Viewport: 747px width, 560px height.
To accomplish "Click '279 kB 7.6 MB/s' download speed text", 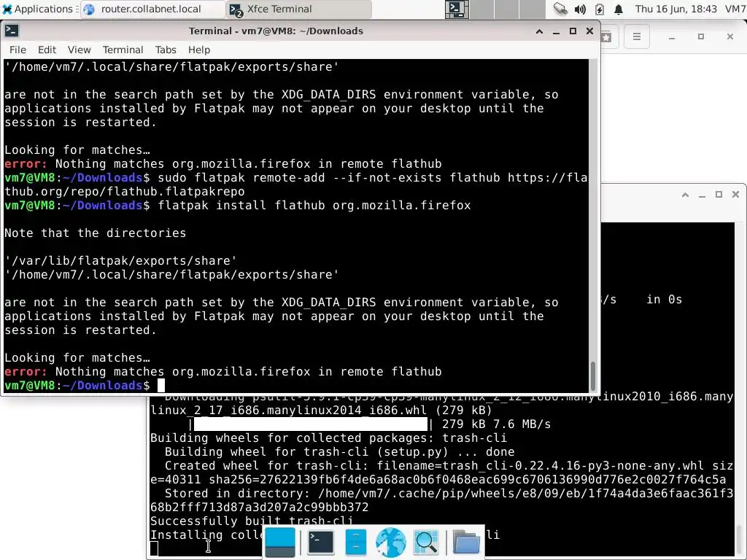I will coord(496,424).
